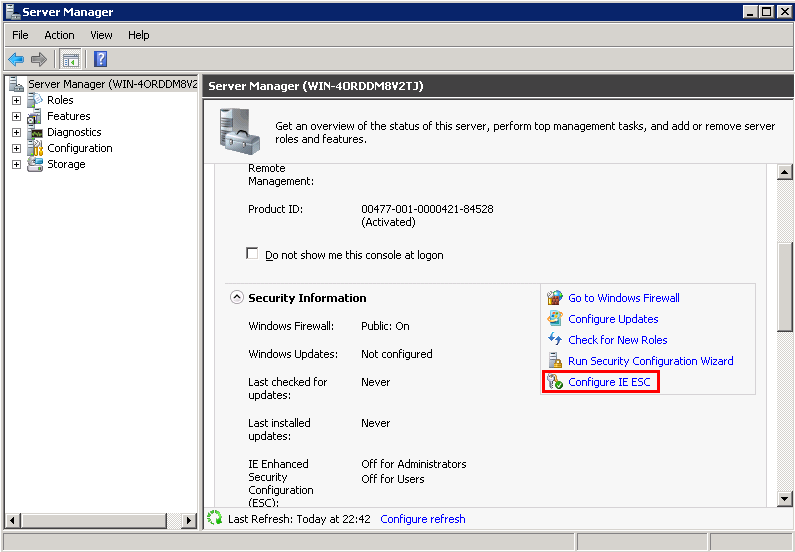
Task: Open the Help menu
Action: (138, 35)
